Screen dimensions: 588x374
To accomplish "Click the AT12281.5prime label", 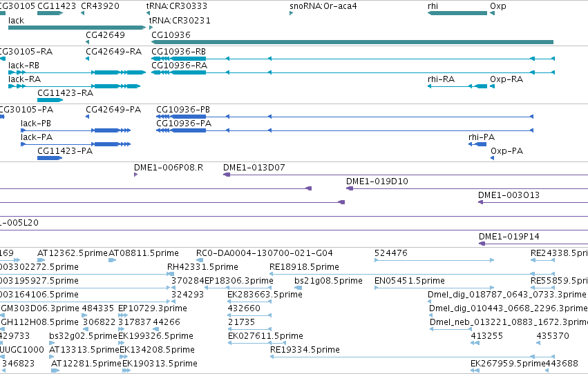I will click(86, 364).
